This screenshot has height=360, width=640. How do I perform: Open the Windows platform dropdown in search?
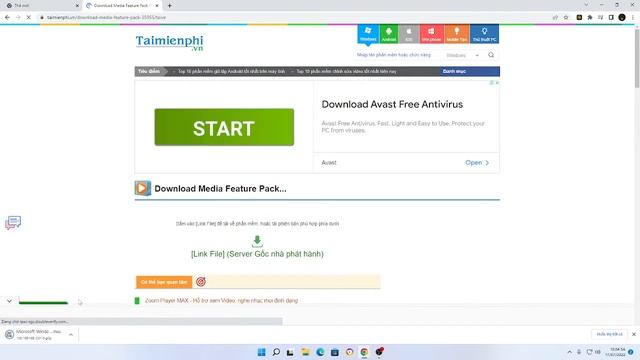click(462, 55)
